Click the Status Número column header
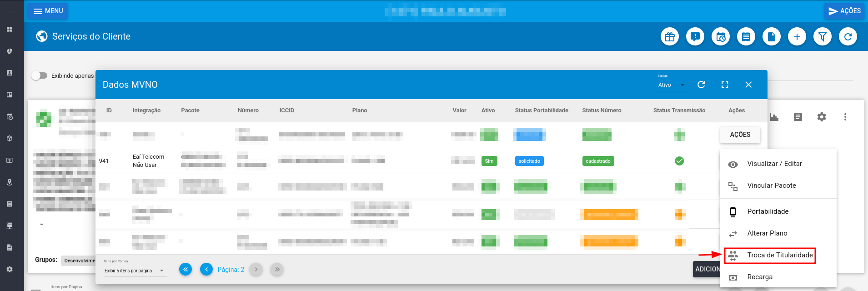 (x=602, y=110)
